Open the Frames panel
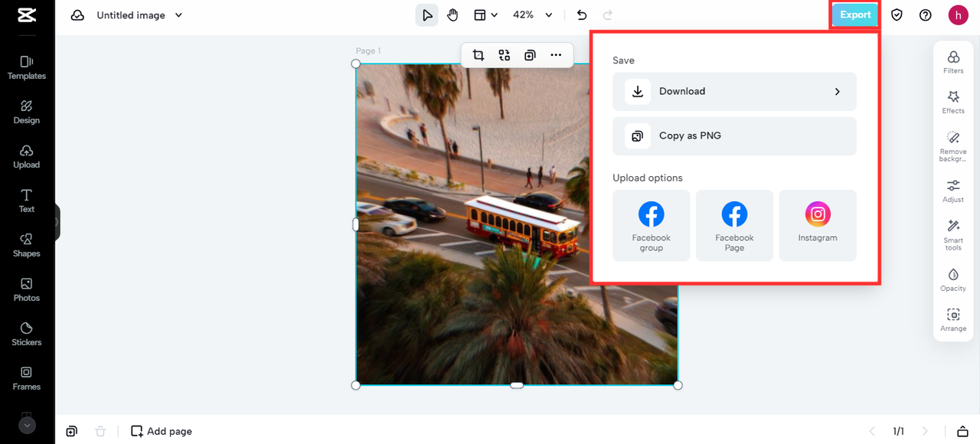This screenshot has height=444, width=980. tap(27, 378)
